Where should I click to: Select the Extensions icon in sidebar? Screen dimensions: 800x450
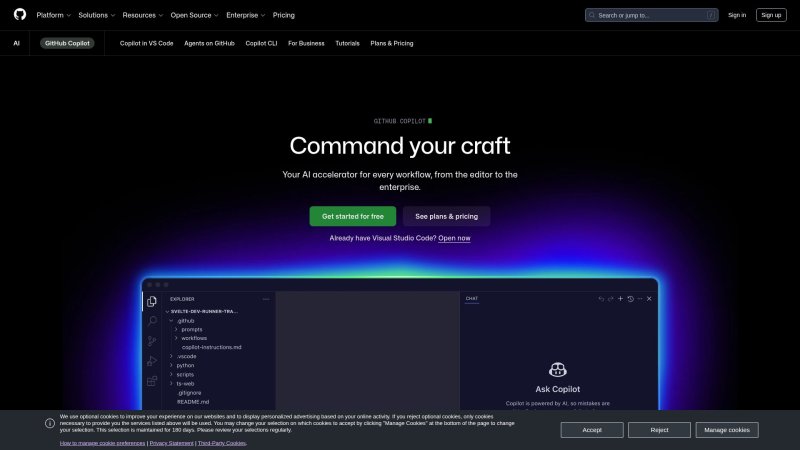(x=152, y=381)
